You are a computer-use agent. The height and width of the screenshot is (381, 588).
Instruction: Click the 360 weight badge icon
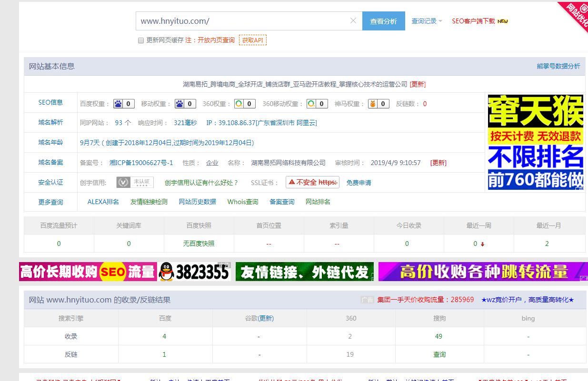click(245, 103)
